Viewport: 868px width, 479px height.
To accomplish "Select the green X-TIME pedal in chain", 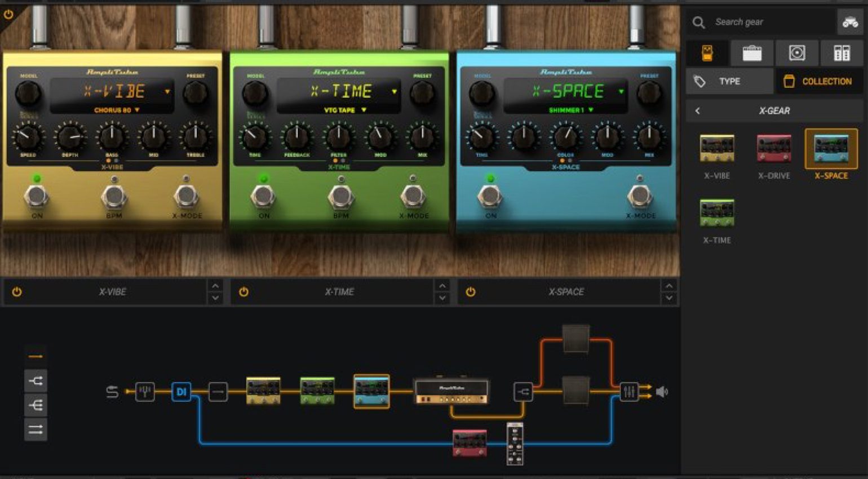I will pos(317,391).
